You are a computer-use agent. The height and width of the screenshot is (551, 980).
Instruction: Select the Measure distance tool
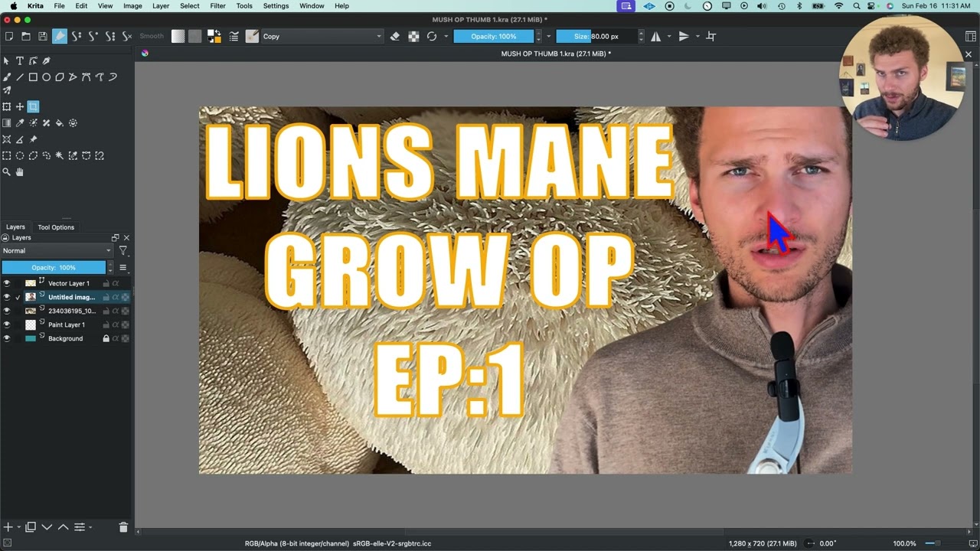click(20, 139)
